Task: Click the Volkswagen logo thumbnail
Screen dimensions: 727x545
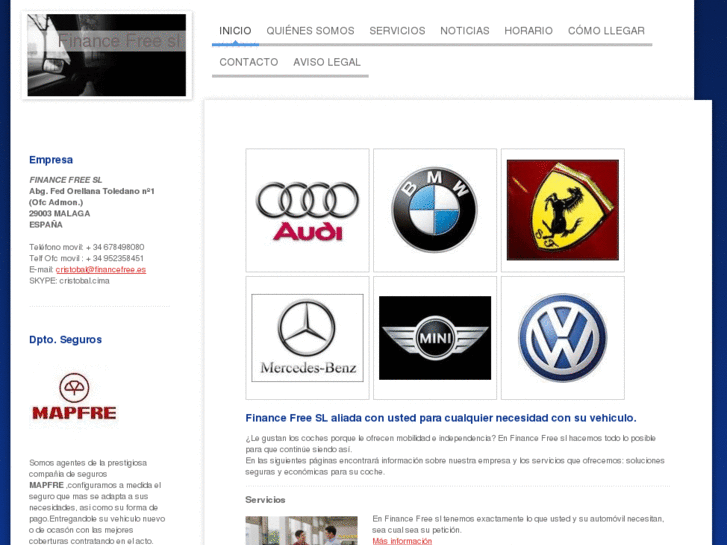Action: (563, 338)
